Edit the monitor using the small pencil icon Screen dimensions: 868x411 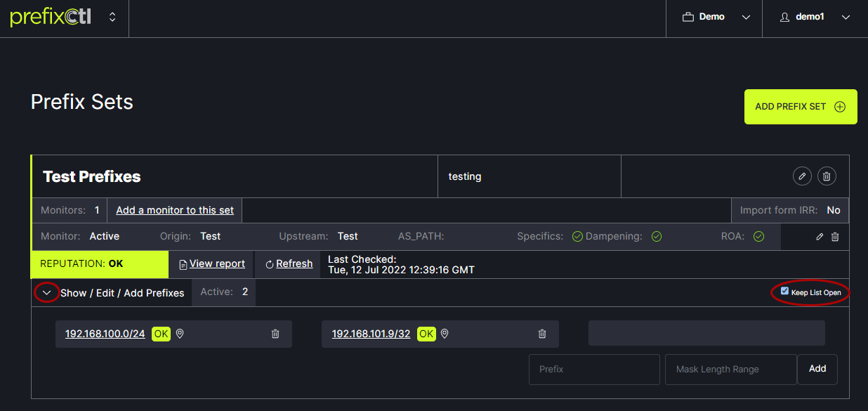pyautogui.click(x=820, y=237)
